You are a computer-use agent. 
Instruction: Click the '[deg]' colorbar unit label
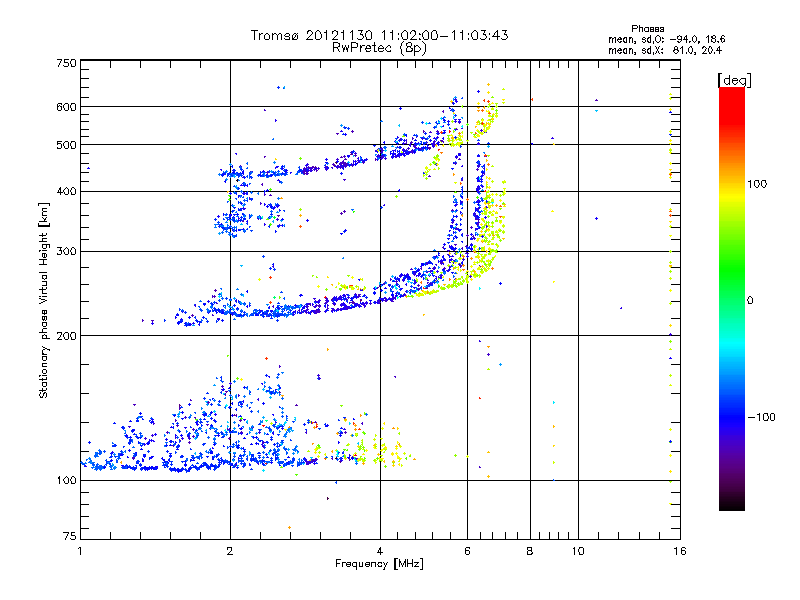coord(734,80)
